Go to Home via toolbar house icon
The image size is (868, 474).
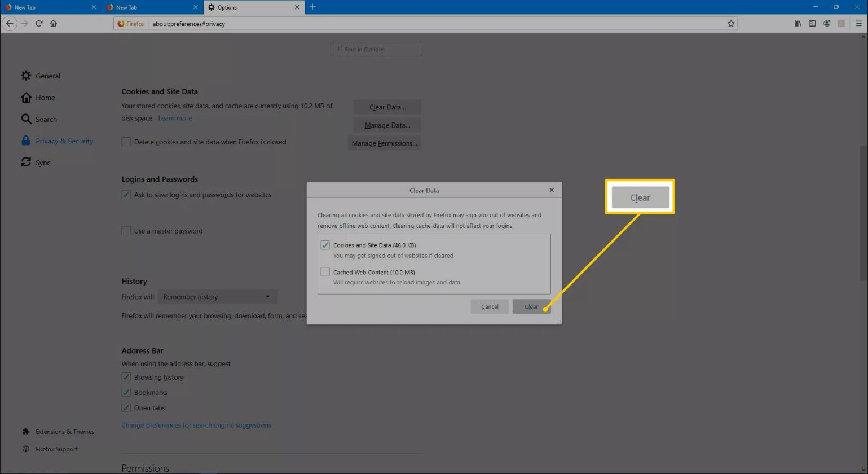pyautogui.click(x=54, y=24)
